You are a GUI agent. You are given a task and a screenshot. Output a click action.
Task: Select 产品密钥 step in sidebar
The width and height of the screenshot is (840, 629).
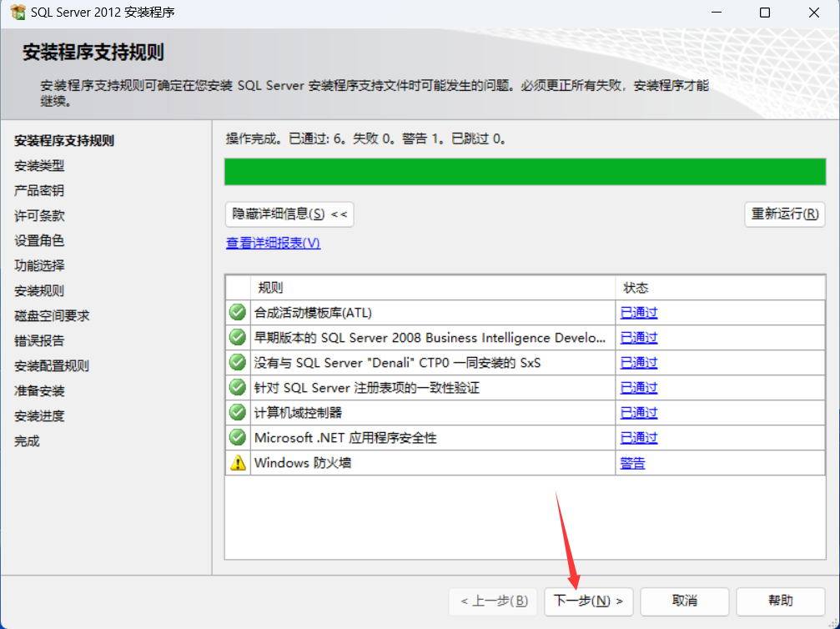tap(39, 191)
